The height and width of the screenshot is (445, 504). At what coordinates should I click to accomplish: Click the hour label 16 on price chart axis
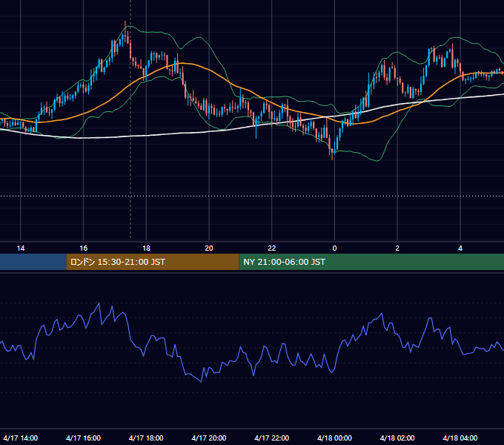83,248
